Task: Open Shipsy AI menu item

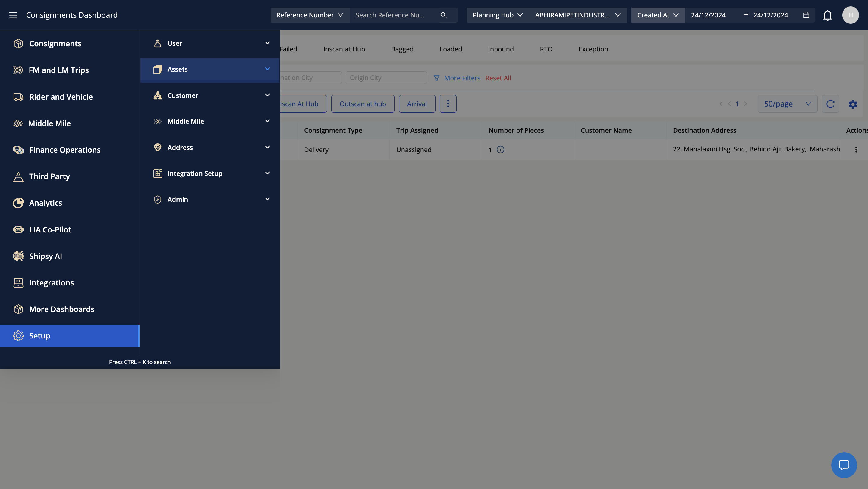Action: coord(70,256)
